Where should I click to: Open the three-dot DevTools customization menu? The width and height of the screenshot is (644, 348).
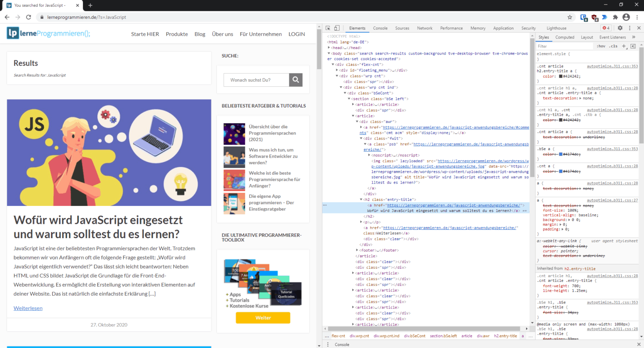630,28
